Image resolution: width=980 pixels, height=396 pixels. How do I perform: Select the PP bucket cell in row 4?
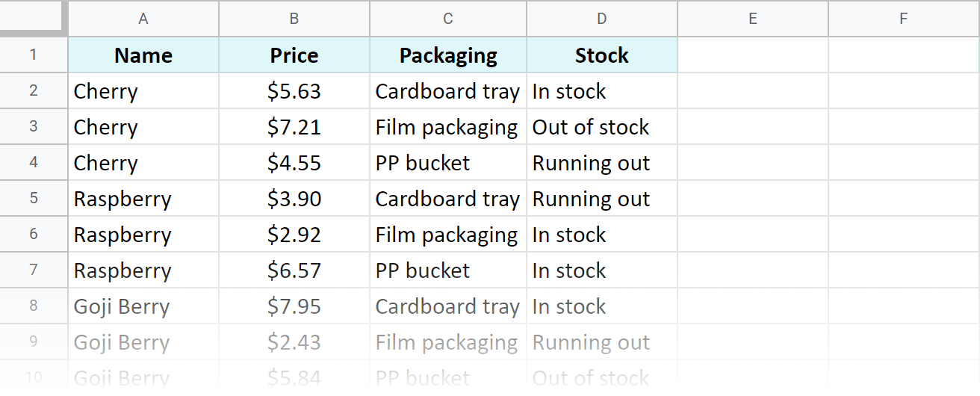coord(448,163)
